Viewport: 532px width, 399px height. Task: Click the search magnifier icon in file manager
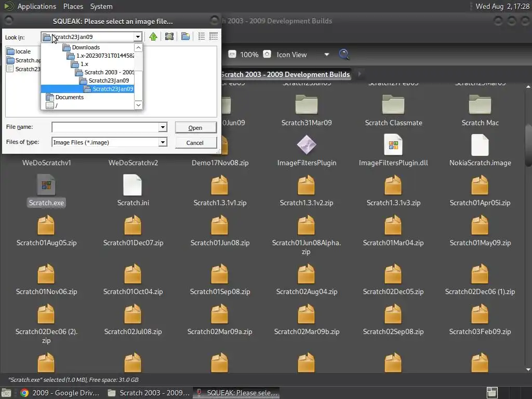(x=344, y=54)
